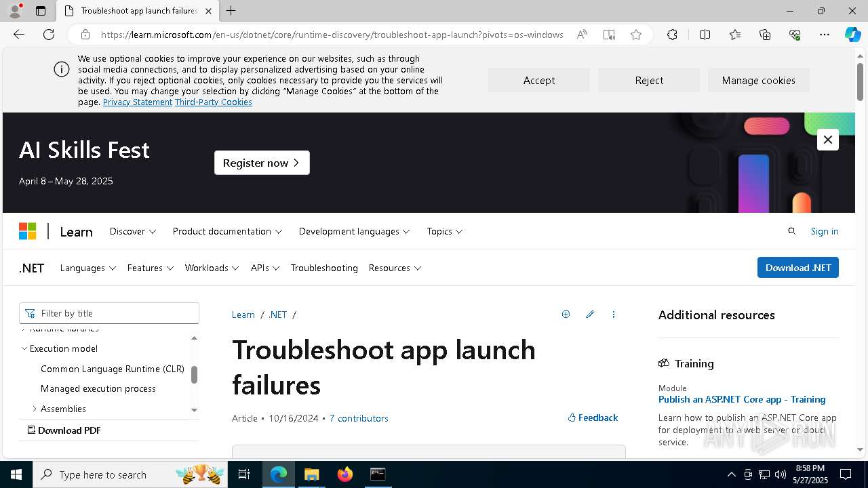The width and height of the screenshot is (868, 488).
Task: Open Manage cookies
Action: (759, 80)
